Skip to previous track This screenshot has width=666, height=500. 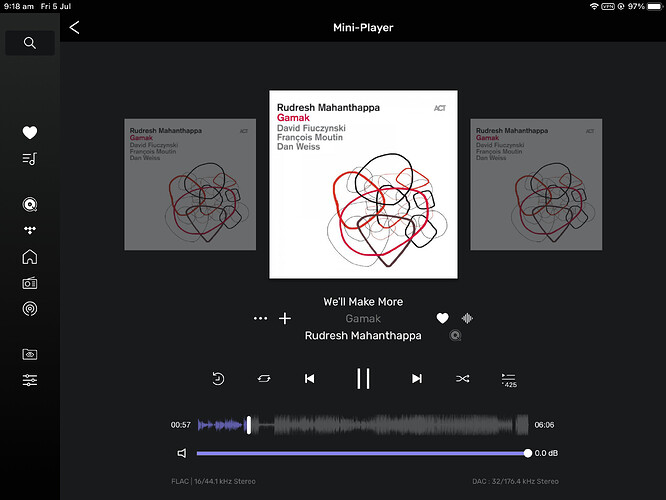[310, 379]
